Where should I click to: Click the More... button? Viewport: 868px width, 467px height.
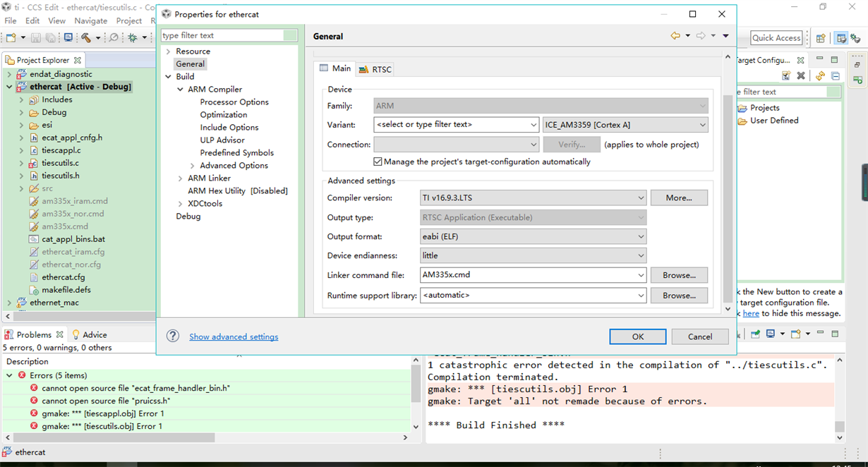[679, 198]
